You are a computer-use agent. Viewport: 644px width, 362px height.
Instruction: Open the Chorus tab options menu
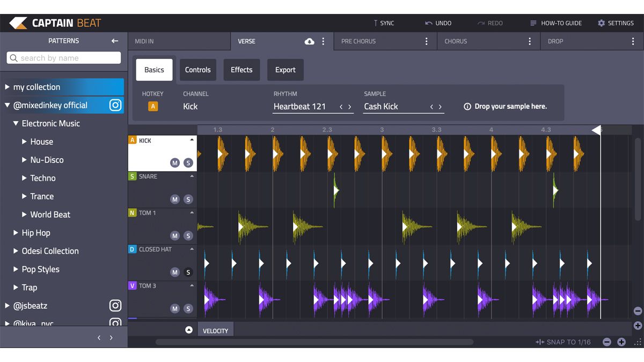pyautogui.click(x=530, y=41)
